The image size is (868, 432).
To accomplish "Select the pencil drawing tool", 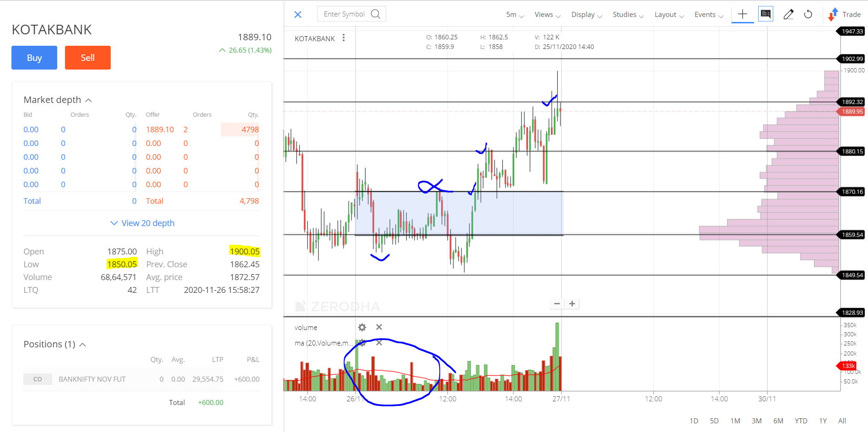I will (x=788, y=15).
